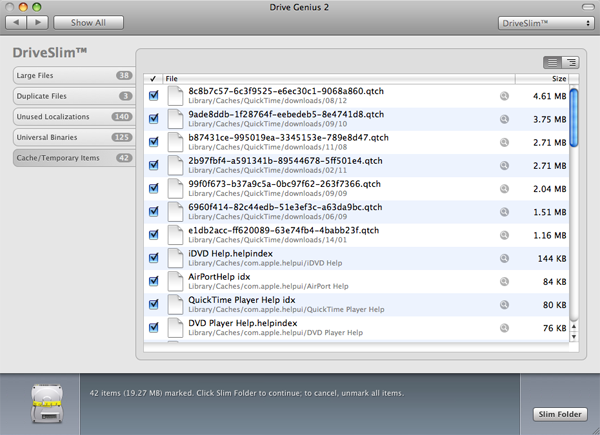Go back with the left arrow button
This screenshot has height=435, width=600.
click(16, 23)
